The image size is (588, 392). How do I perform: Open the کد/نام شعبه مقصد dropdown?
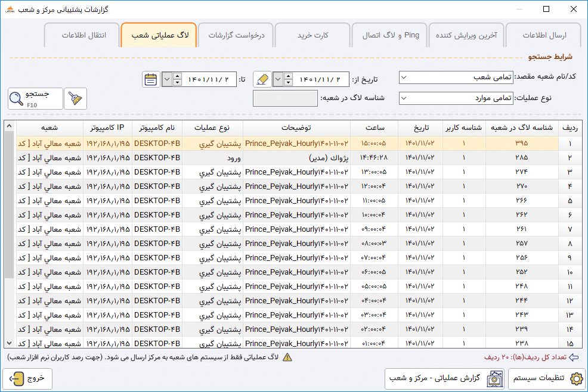pos(404,77)
